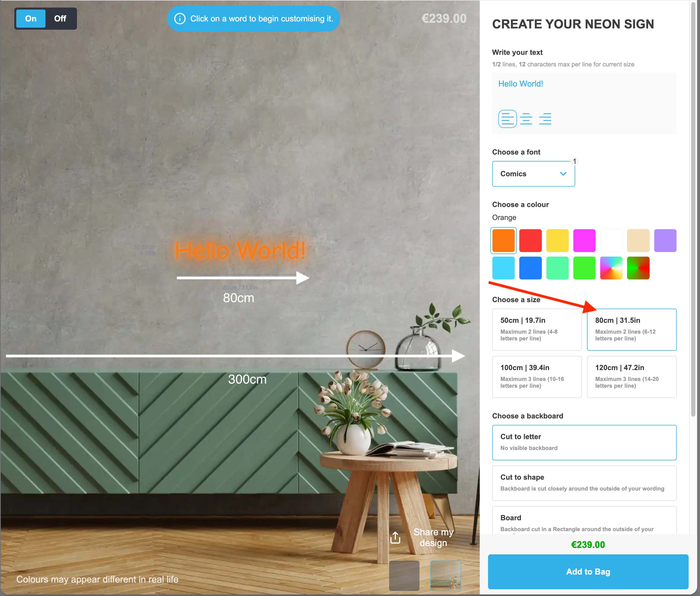Select right text alignment icon
This screenshot has height=596, width=700.
coord(545,119)
